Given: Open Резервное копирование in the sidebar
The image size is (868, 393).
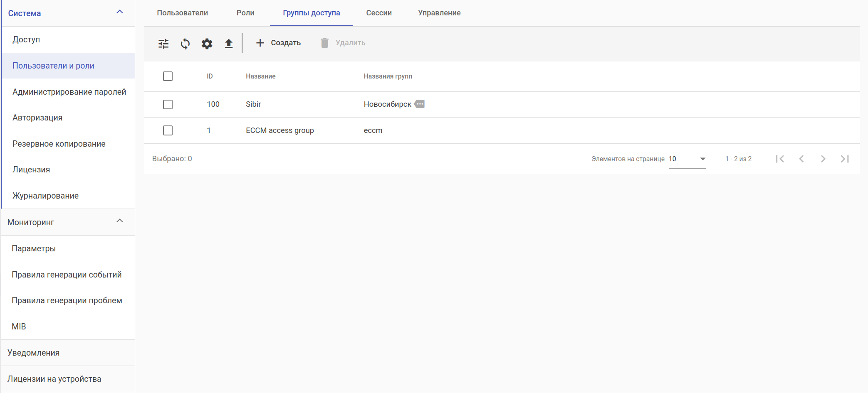Looking at the screenshot, I should coord(59,144).
